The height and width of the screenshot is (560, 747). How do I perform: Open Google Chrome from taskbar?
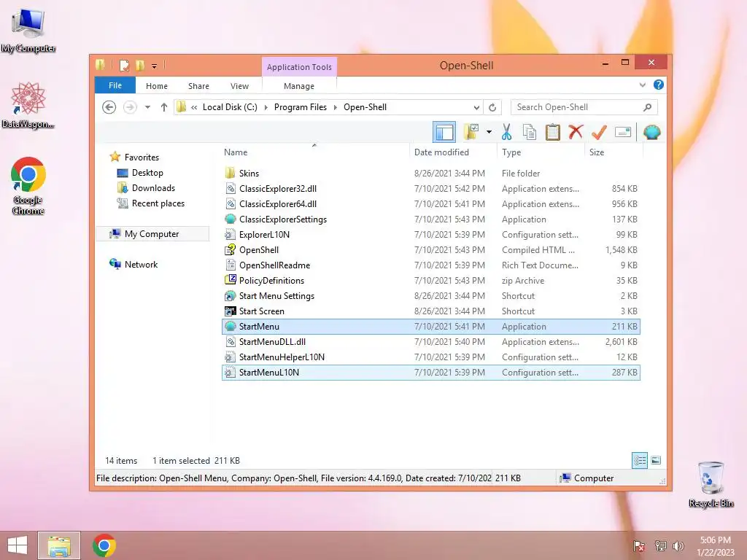[104, 545]
